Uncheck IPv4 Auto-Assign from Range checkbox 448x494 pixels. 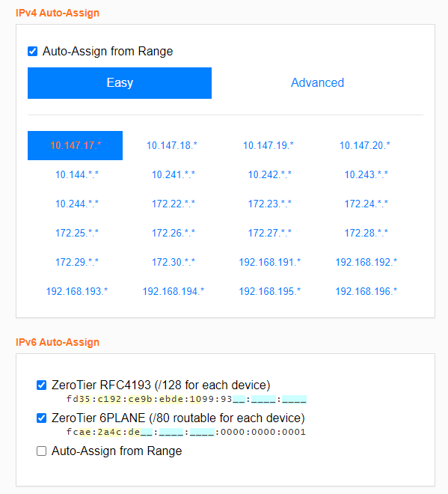click(33, 52)
